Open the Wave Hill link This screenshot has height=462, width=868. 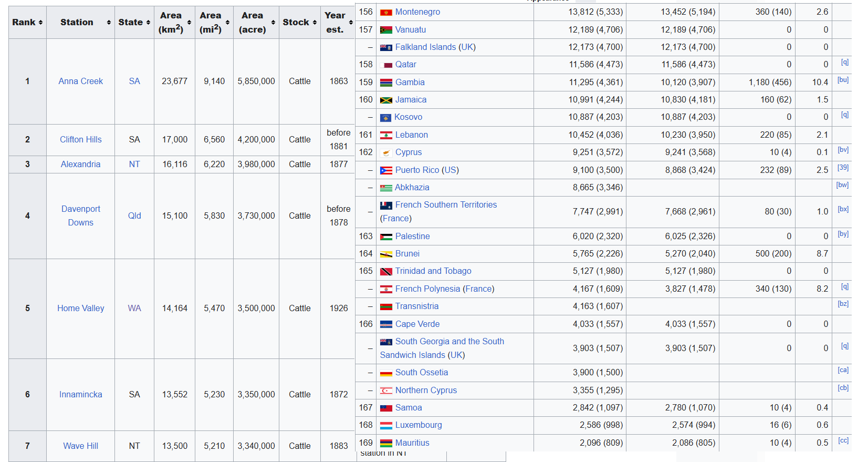pos(80,446)
